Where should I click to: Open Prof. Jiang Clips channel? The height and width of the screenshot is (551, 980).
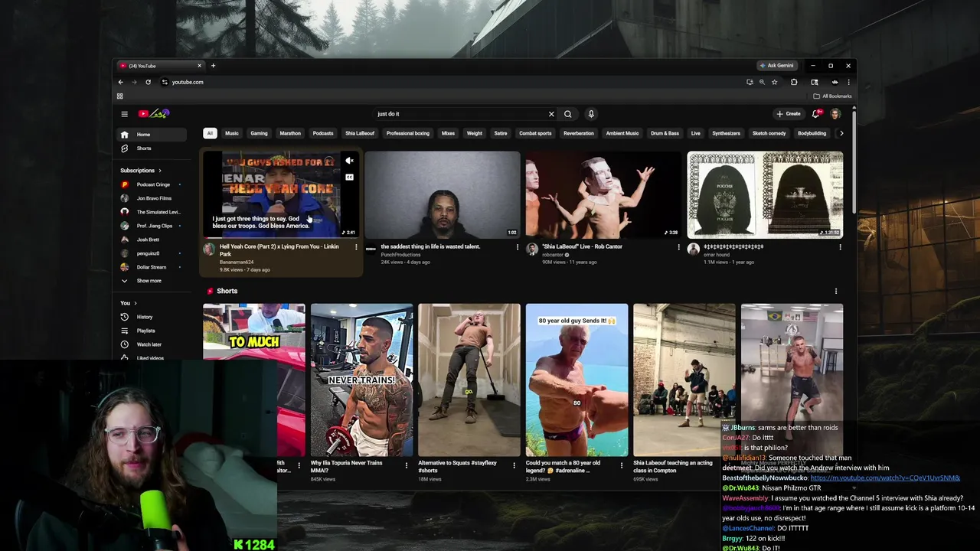click(152, 226)
